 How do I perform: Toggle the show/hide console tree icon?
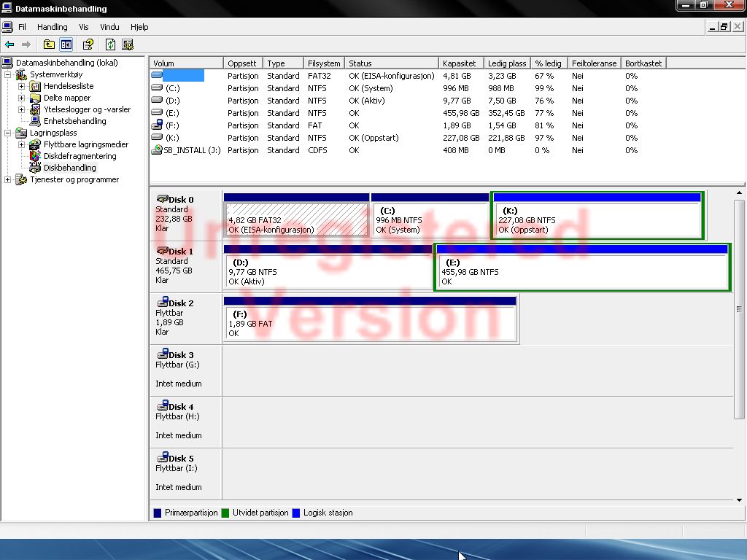click(66, 44)
